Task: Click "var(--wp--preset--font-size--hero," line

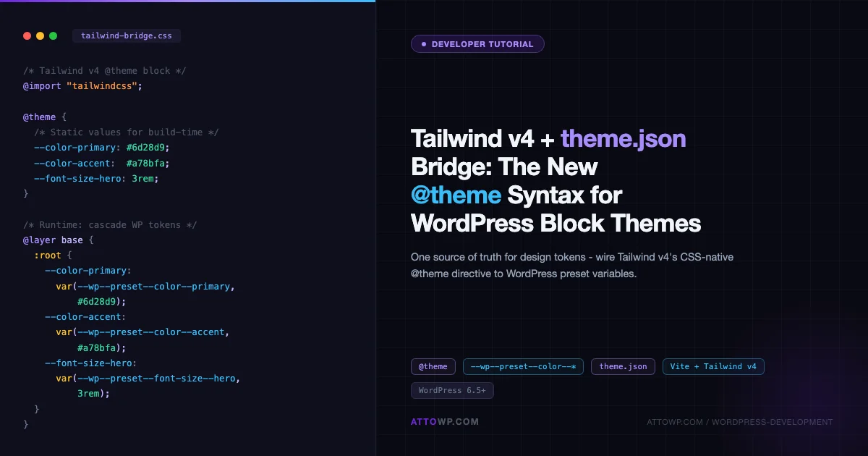Action: click(148, 378)
